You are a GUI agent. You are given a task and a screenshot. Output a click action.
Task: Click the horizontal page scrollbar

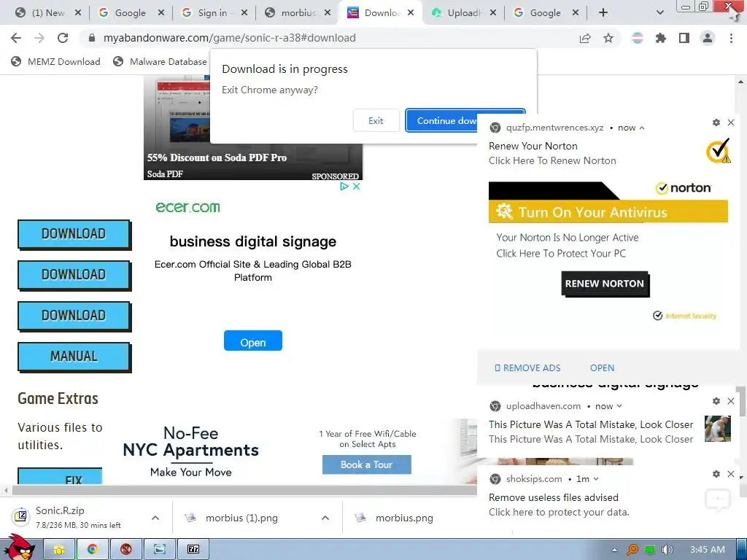coord(243,490)
